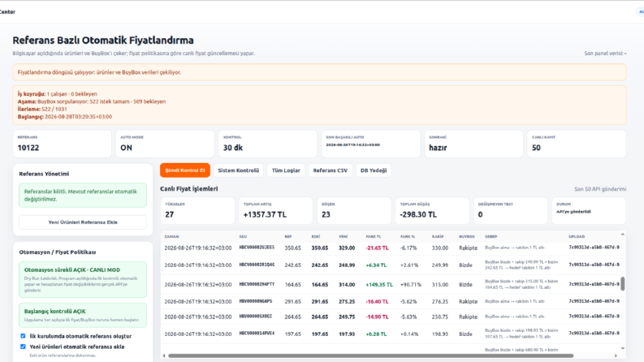The width and height of the screenshot is (644, 362).
Task: Click competitor price 330.00
Action: [440, 248]
